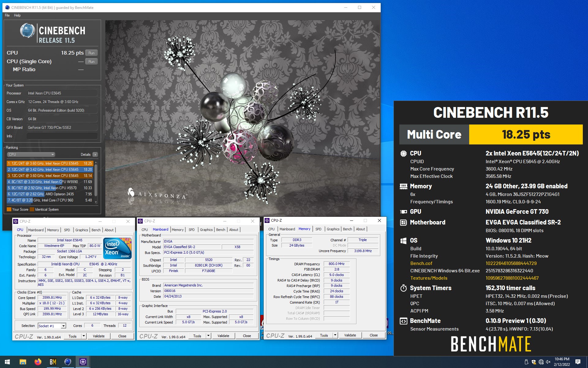
Task: Click Close button in Mainboard CPU-Z window
Action: pos(247,336)
